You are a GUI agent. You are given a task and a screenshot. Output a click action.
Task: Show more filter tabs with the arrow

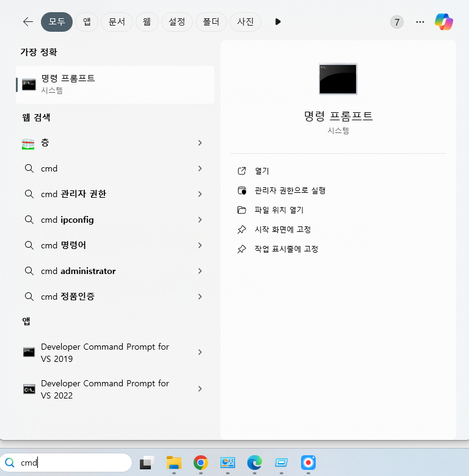pyautogui.click(x=278, y=22)
